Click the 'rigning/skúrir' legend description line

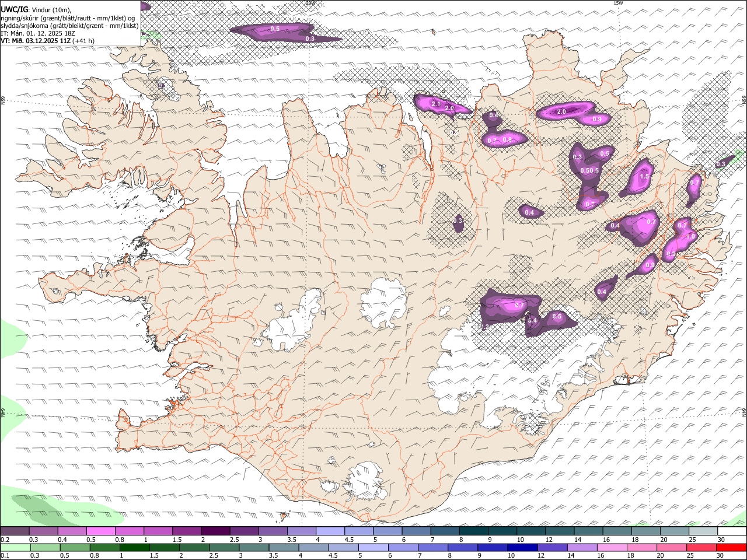pyautogui.click(x=68, y=18)
